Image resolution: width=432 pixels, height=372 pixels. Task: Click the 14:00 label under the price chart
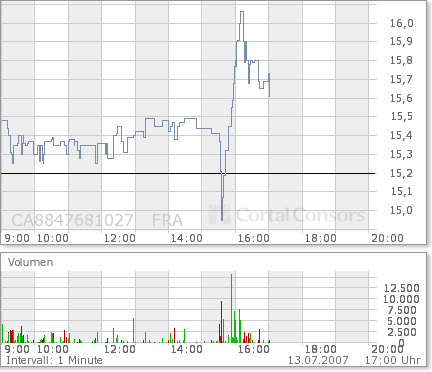tap(187, 238)
